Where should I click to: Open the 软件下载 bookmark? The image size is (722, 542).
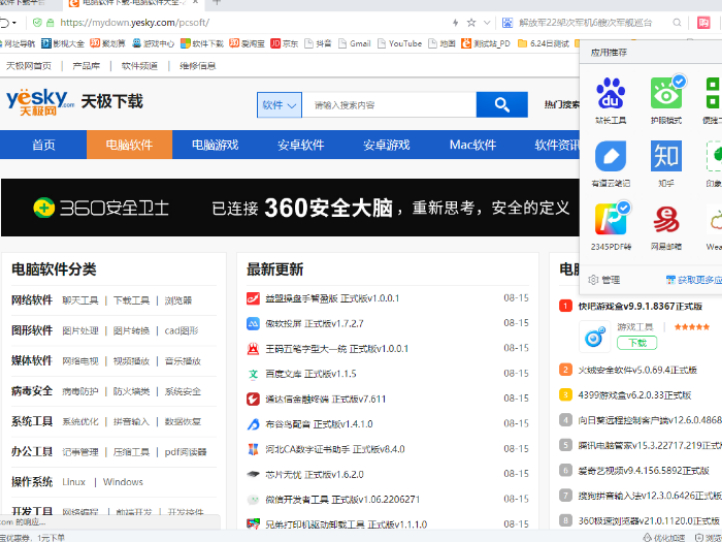point(202,43)
